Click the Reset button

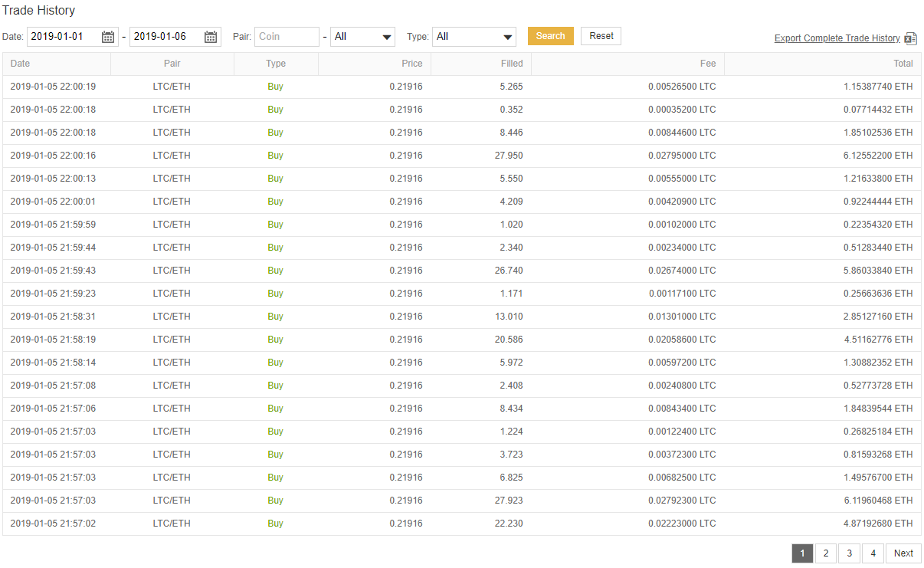pyautogui.click(x=601, y=36)
